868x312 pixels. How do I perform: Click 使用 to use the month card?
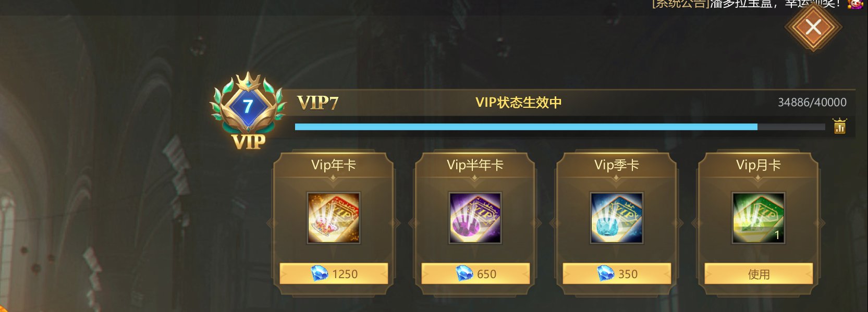click(759, 273)
